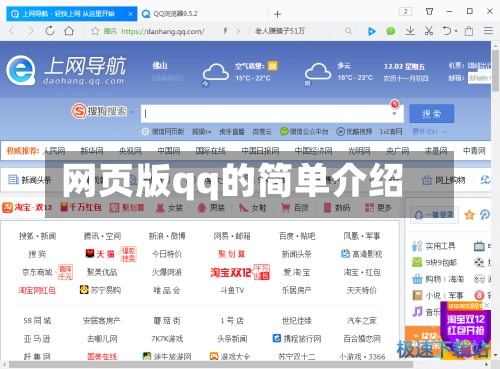Open 网上购物 shopping category

(x=443, y=180)
